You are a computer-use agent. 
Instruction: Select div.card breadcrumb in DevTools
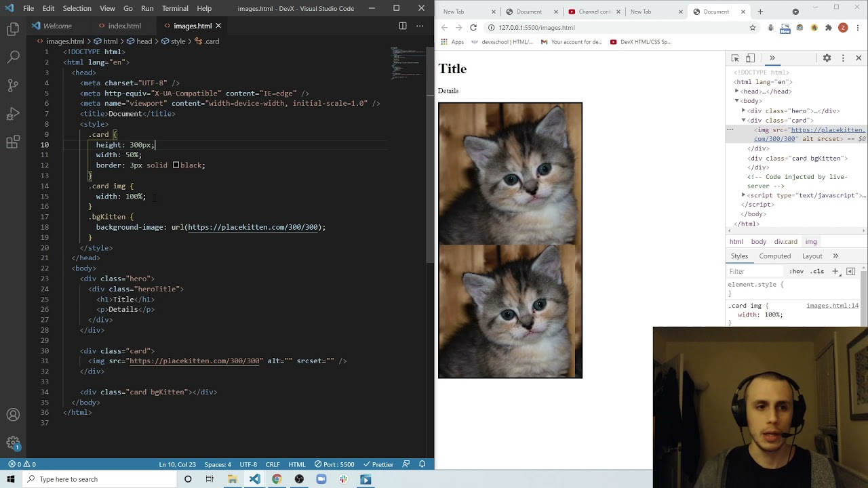point(785,242)
